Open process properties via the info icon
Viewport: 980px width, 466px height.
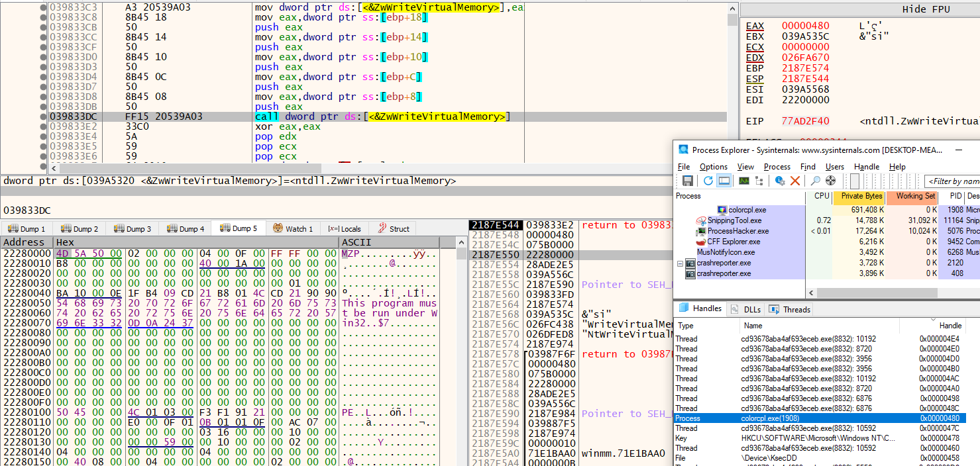click(x=779, y=180)
